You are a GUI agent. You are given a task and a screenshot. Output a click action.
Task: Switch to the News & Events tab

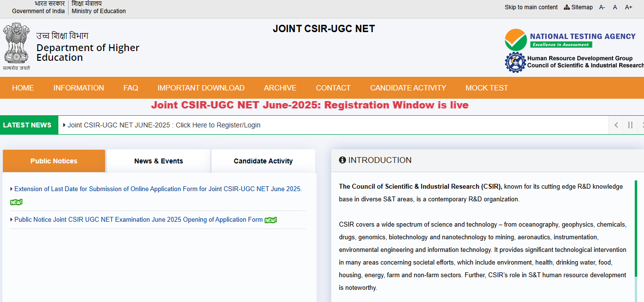tap(159, 161)
